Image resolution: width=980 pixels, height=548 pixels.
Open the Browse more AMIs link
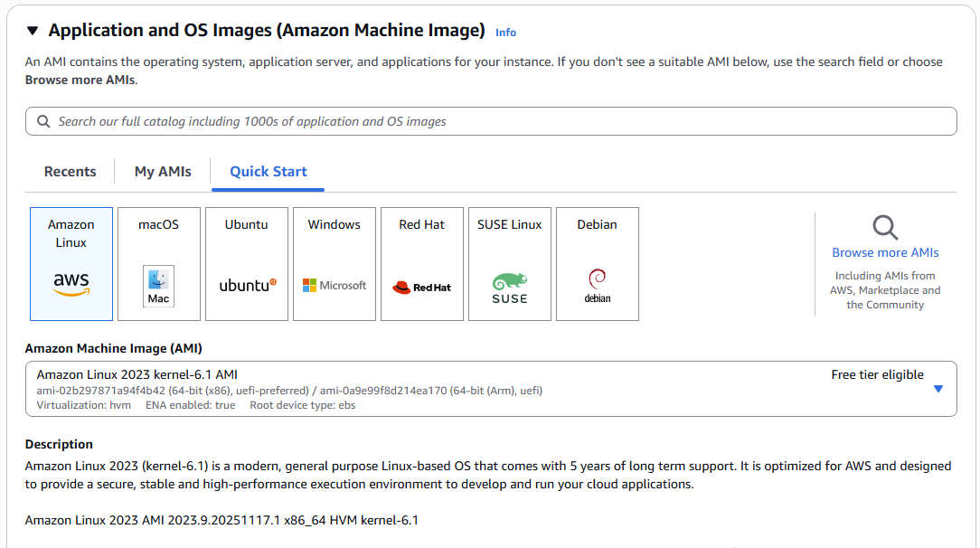[885, 252]
